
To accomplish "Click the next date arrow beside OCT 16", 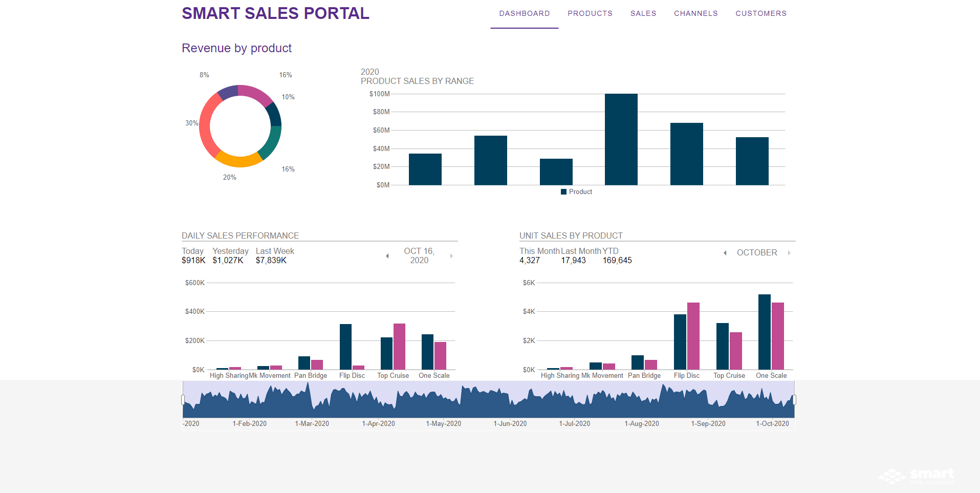I will (x=451, y=256).
